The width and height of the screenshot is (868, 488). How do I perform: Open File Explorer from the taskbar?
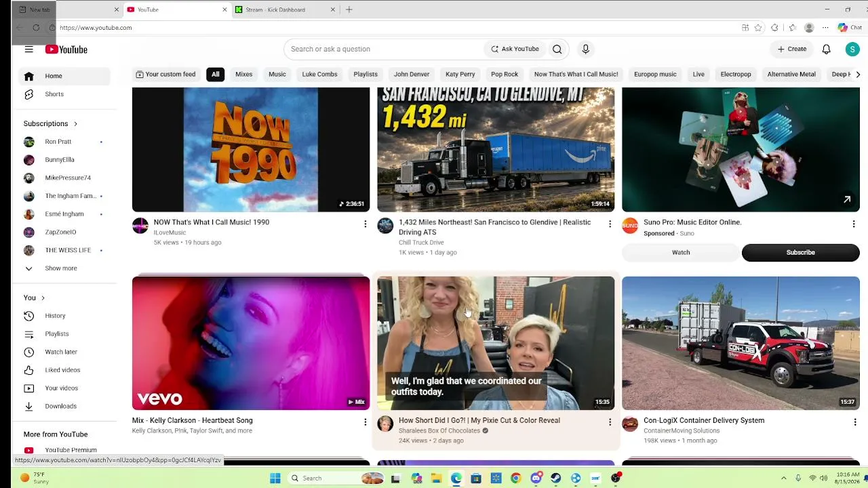[x=436, y=478]
